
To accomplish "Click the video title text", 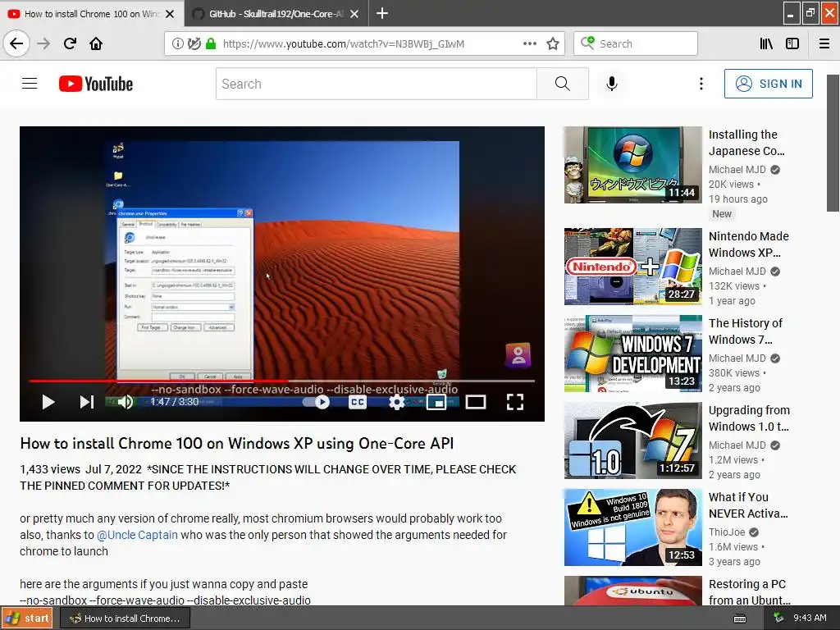I will click(x=237, y=444).
